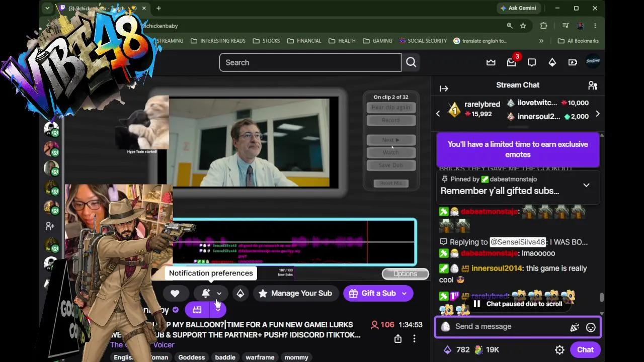Screen dimensions: 644x362
Task: Close the Twitch browser tab
Action: (x=144, y=8)
